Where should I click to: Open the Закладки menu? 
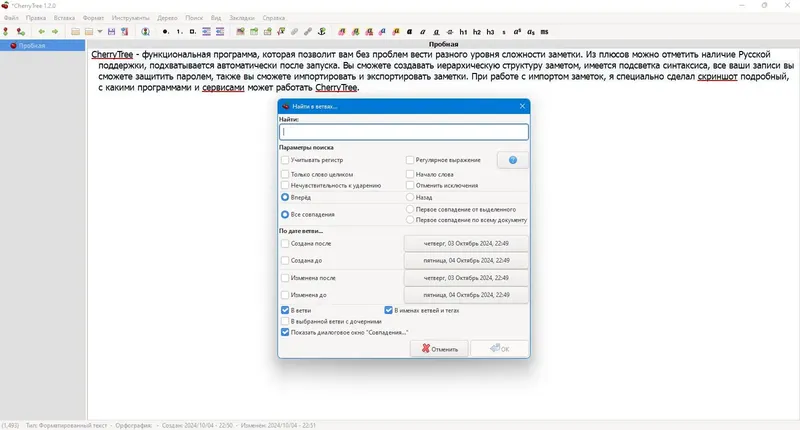click(x=242, y=18)
